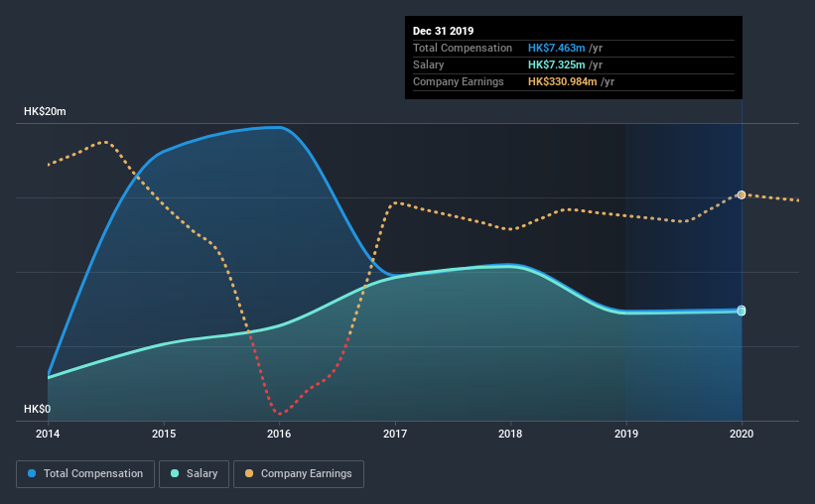Toggle the Company Earnings legend button
This screenshot has height=504, width=815.
299,474
